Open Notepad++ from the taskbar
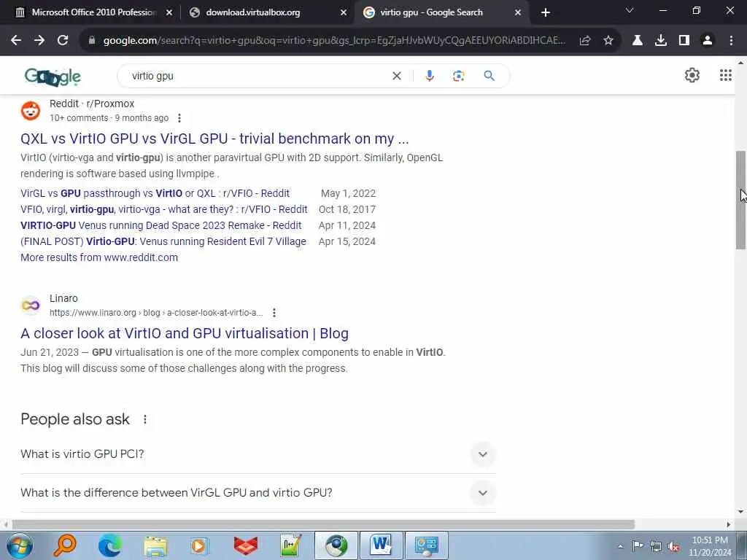747x560 pixels. click(x=291, y=545)
